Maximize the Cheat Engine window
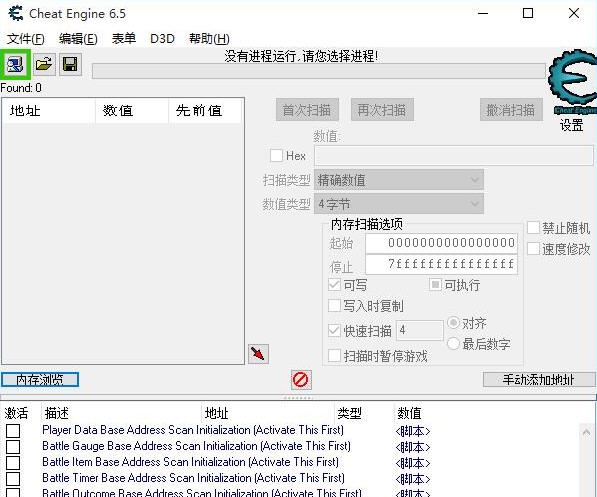597x497 pixels. (528, 14)
